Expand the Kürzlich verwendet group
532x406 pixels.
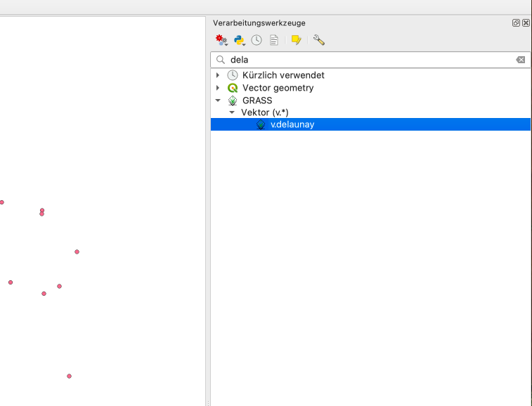click(218, 75)
